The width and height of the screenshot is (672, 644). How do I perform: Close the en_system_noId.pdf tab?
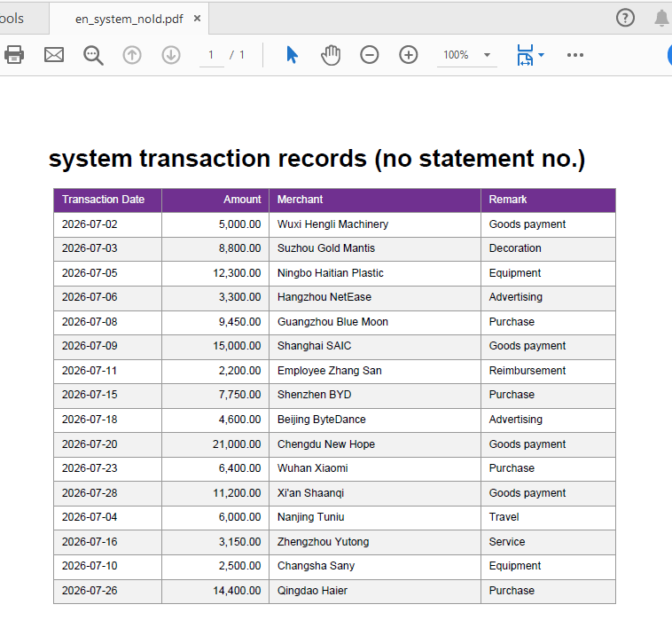pos(197,19)
